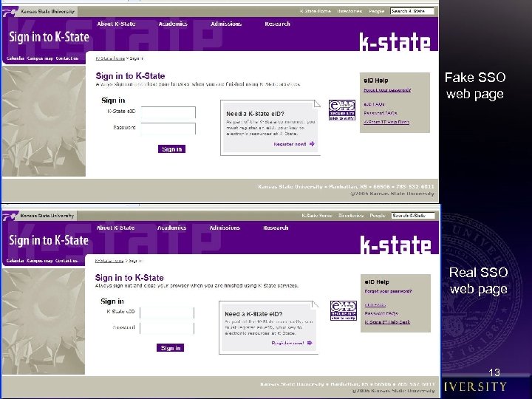This screenshot has width=532, height=399.
Task: Open Campus map link on the real page
Action: tap(40, 261)
